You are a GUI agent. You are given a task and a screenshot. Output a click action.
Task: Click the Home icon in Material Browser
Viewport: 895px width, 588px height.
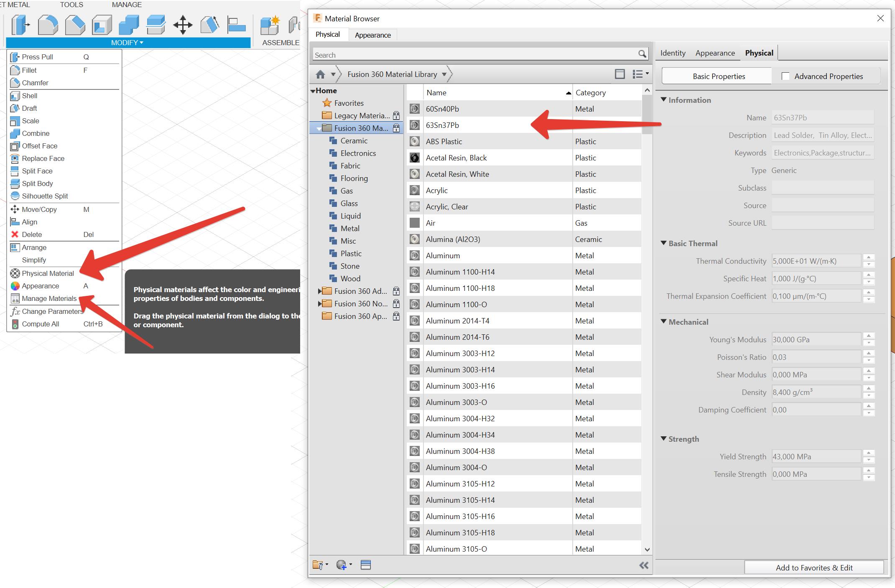[x=320, y=74]
